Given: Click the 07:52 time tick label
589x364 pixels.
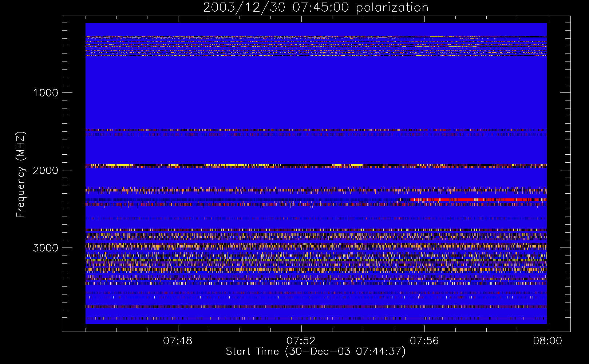Looking at the screenshot, I should (x=301, y=341).
